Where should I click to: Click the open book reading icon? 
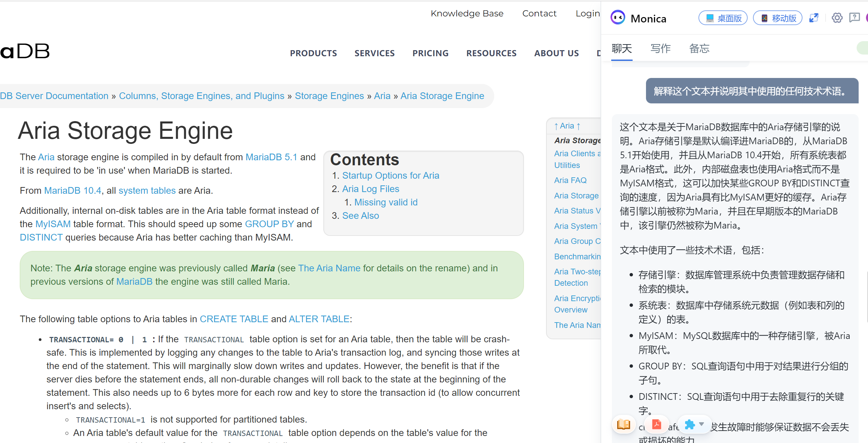coord(623,424)
